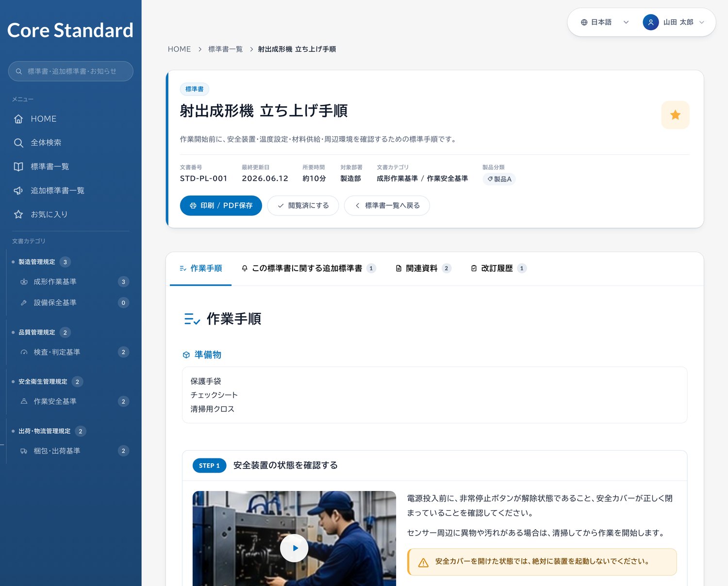The height and width of the screenshot is (586, 728).
Task: Click the last-updated date 2026.06.12
Action: [265, 179]
